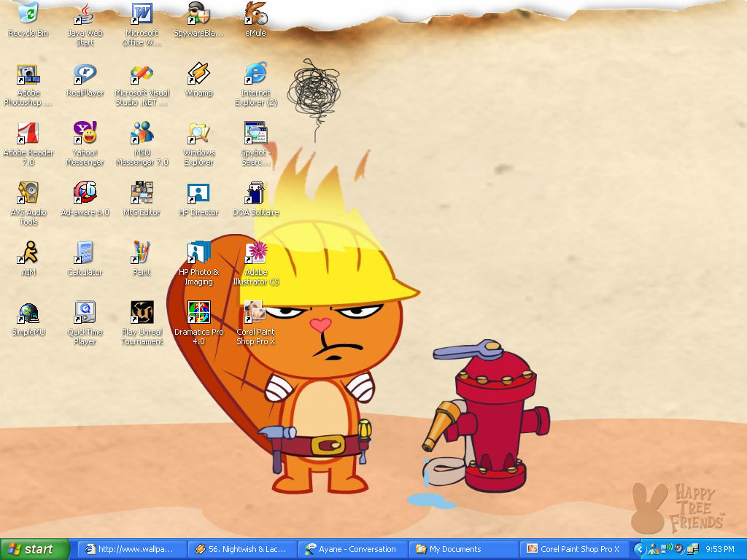Select the AVS Audio Tools shortcut

pos(28,204)
